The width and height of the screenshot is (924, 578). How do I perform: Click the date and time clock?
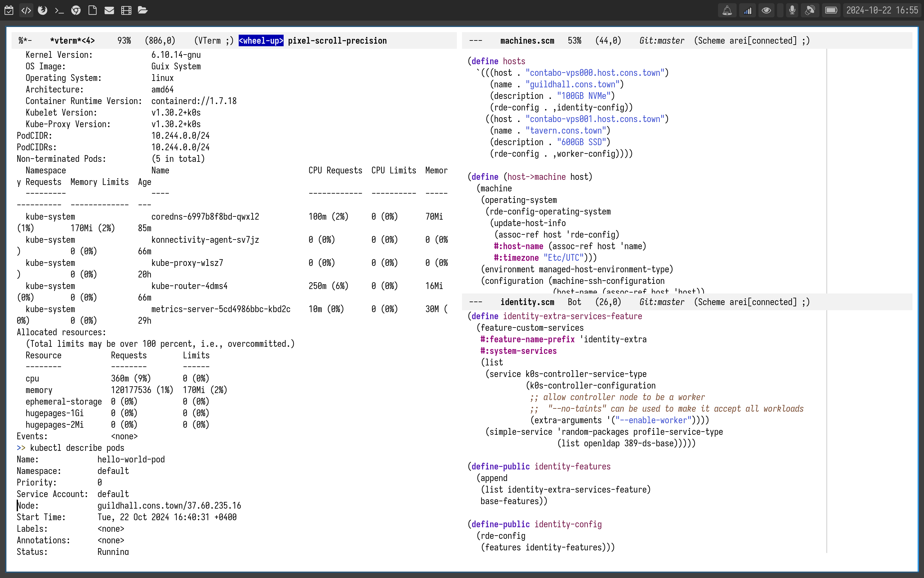pos(882,10)
